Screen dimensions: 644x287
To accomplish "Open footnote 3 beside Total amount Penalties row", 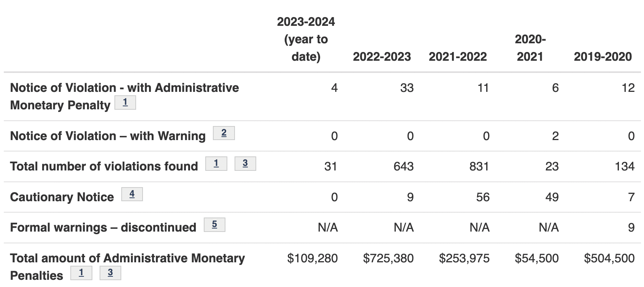I will pyautogui.click(x=110, y=273).
